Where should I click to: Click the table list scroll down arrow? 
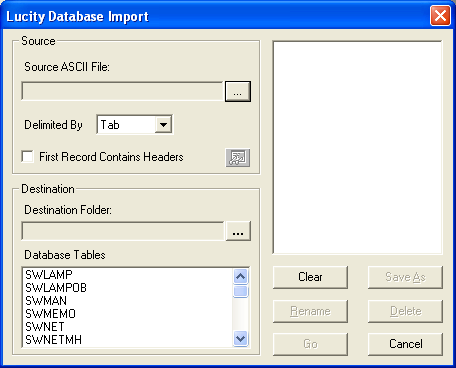pyautogui.click(x=241, y=339)
